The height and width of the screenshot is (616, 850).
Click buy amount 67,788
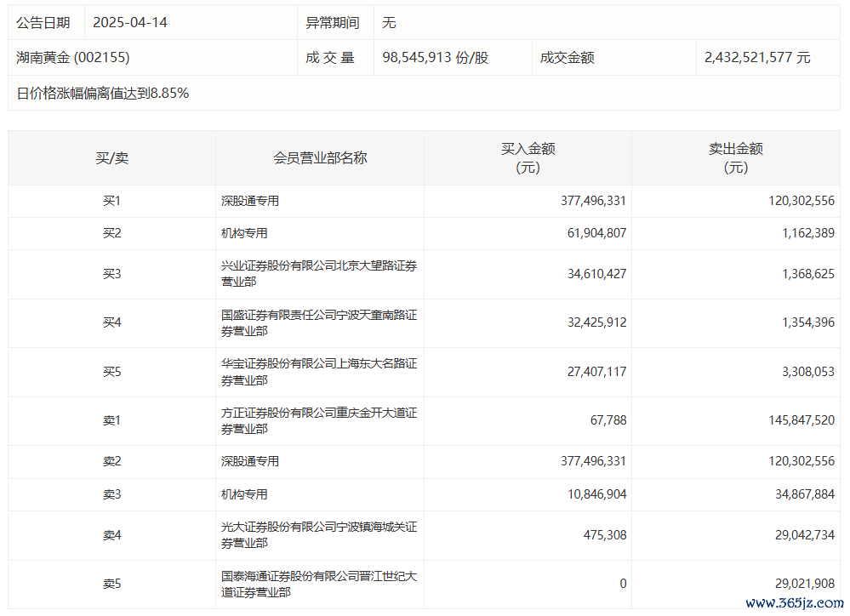(608, 421)
